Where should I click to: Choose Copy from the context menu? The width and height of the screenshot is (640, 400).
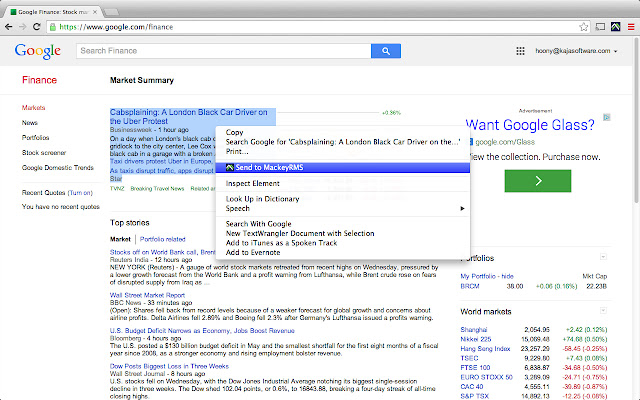[x=342, y=132]
